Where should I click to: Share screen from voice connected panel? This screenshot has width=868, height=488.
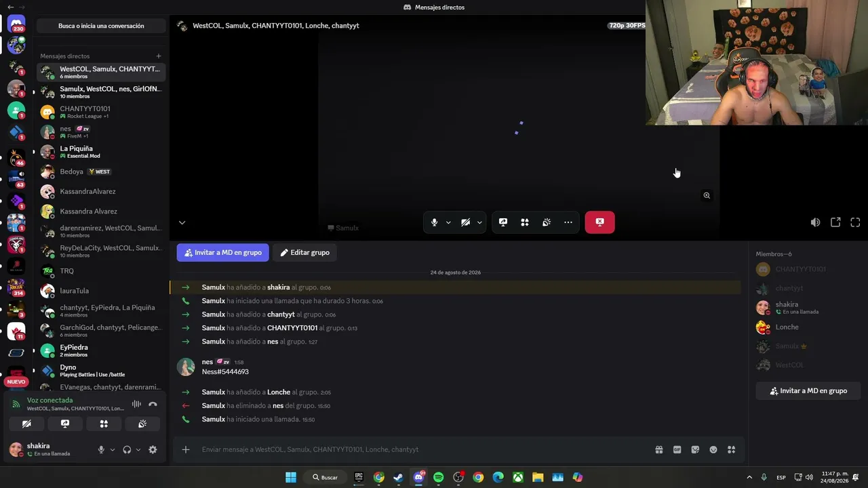65,424
